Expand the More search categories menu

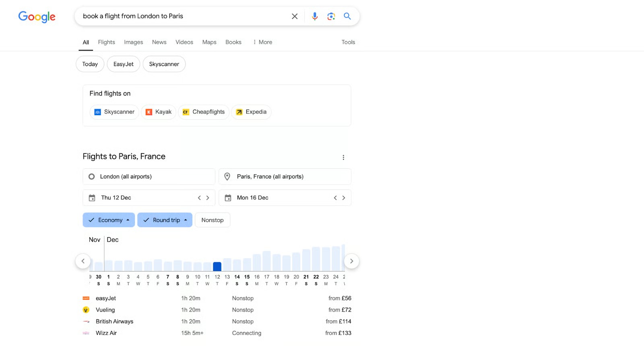(262, 42)
